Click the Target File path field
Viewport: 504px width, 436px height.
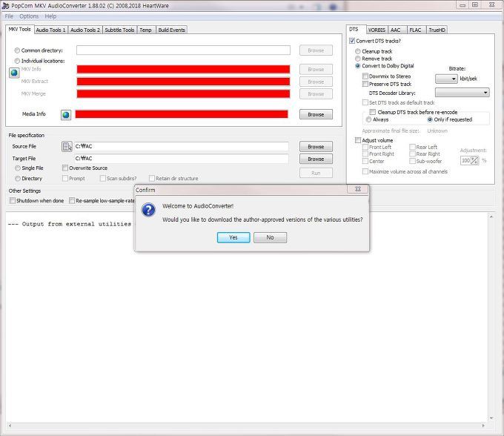pos(182,159)
